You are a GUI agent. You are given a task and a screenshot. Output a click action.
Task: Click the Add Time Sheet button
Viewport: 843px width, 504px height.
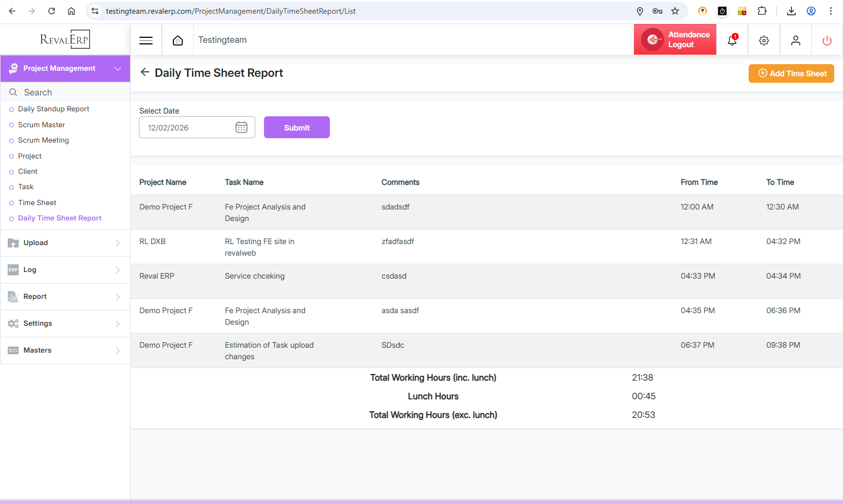791,73
